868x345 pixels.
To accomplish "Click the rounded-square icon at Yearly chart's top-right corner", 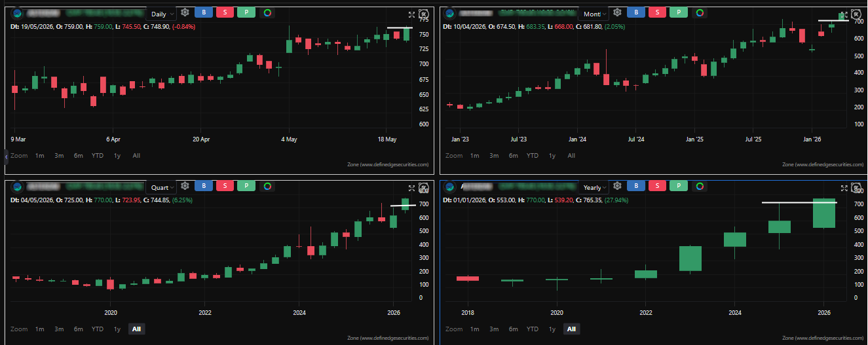I will click(x=856, y=189).
